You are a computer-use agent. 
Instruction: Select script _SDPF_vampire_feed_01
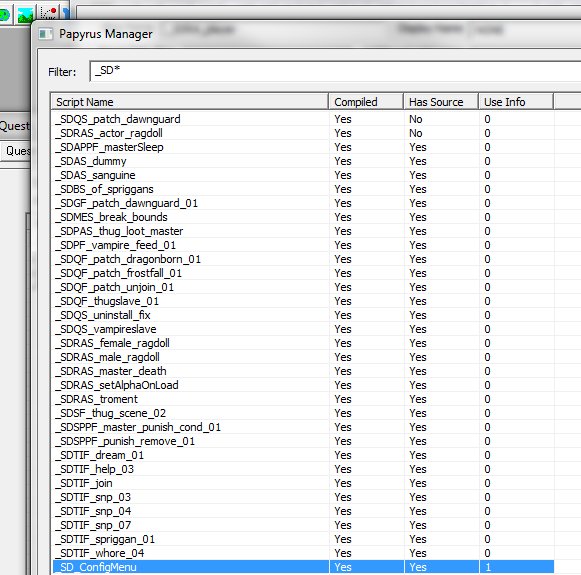[x=115, y=245]
